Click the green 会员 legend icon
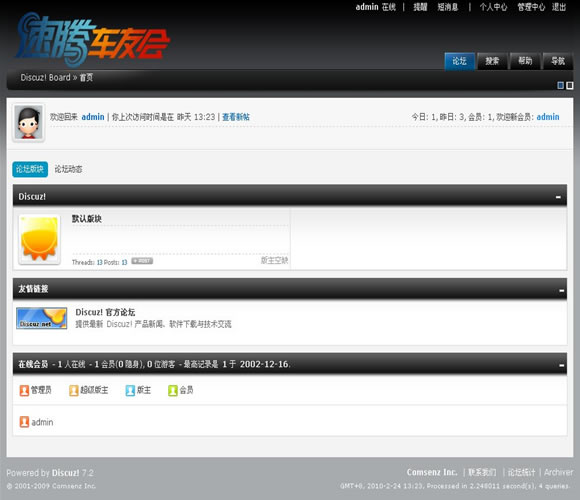This screenshot has height=500, width=580. click(173, 390)
